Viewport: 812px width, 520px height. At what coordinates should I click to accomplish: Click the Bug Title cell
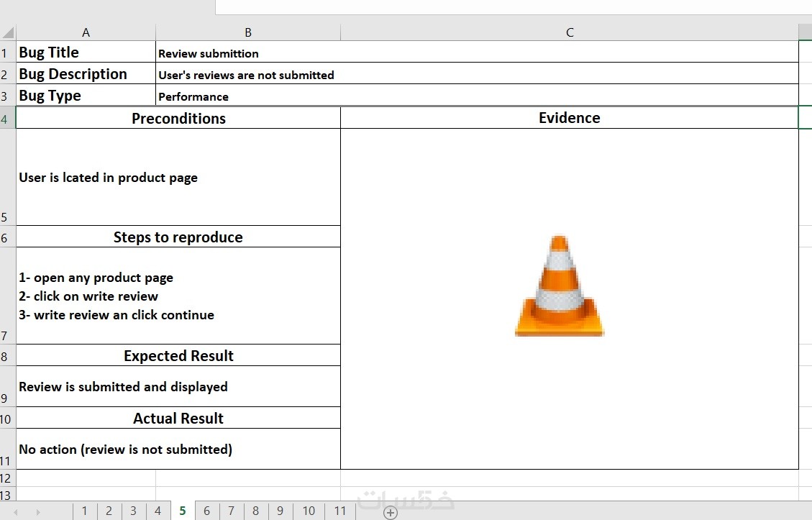click(x=86, y=52)
